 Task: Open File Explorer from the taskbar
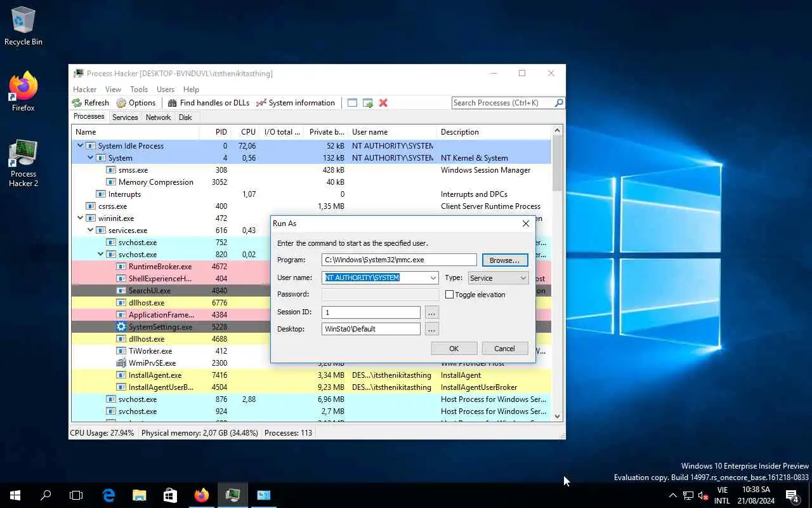pyautogui.click(x=139, y=495)
